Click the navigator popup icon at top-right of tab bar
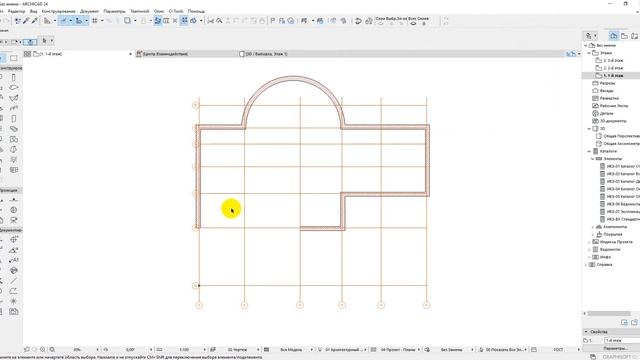 pyautogui.click(x=571, y=54)
